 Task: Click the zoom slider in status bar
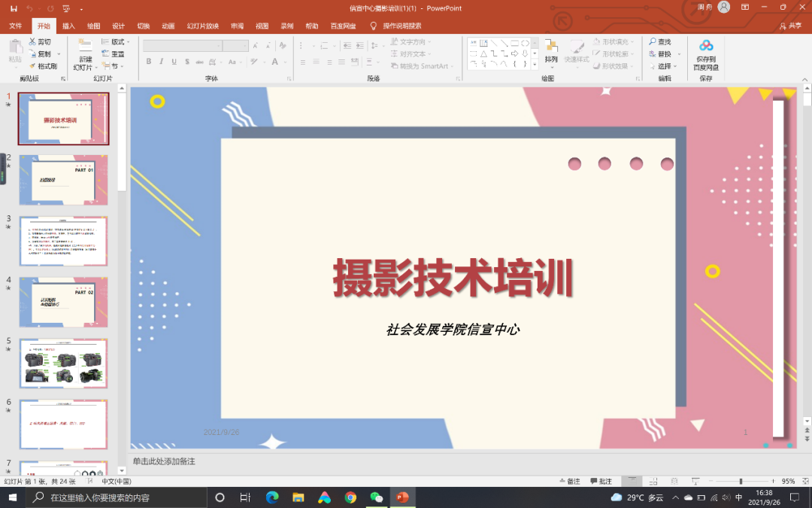(x=741, y=481)
